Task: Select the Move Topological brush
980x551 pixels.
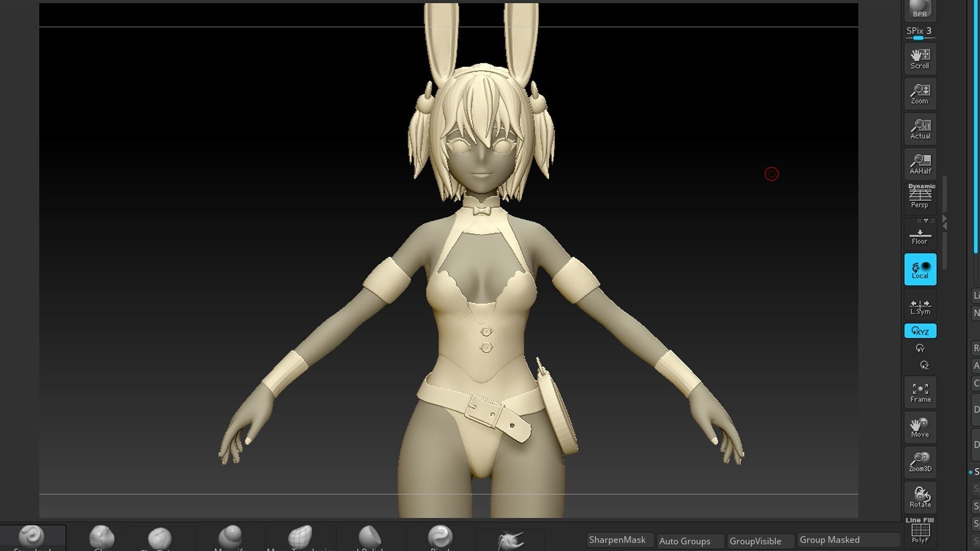Action: pos(300,538)
